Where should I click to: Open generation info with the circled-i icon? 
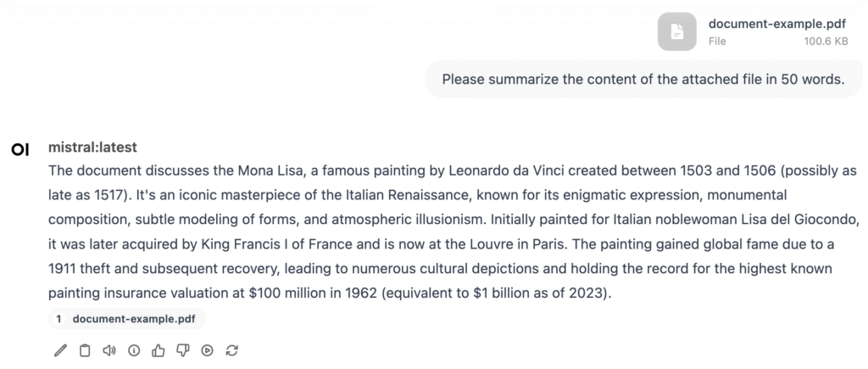(133, 350)
